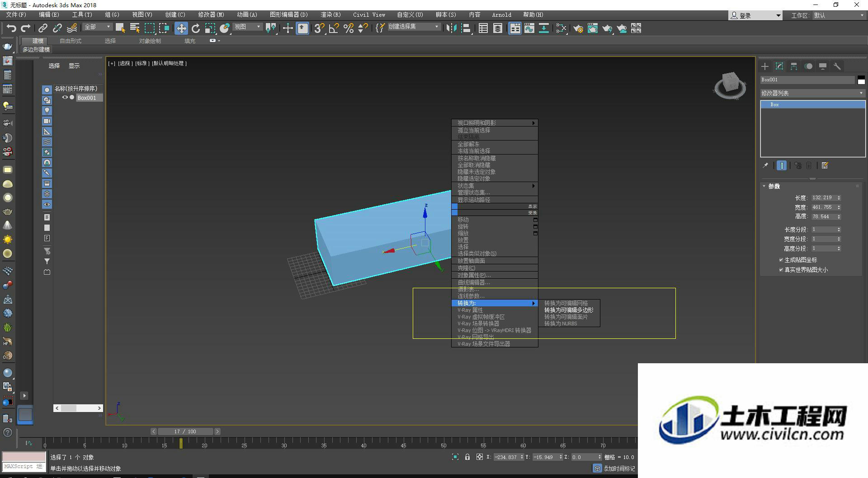Open the Curve Editor from toolbar
The image size is (868, 478).
529,28
